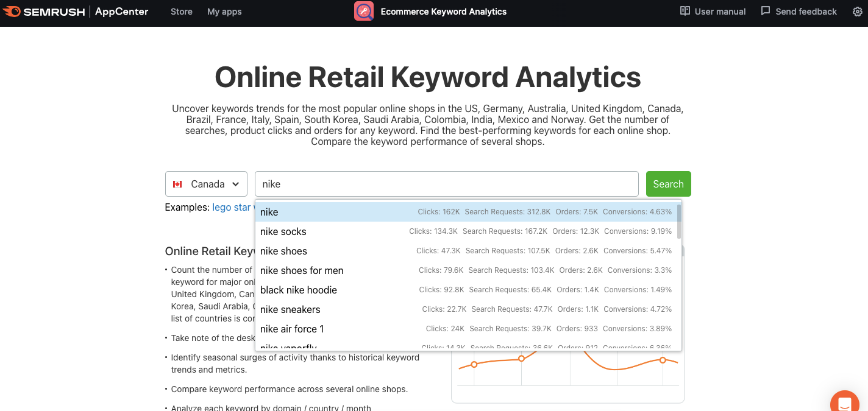Viewport: 868px width, 411px height.
Task: Select 'black nike hoodie' suggestion
Action: 299,290
